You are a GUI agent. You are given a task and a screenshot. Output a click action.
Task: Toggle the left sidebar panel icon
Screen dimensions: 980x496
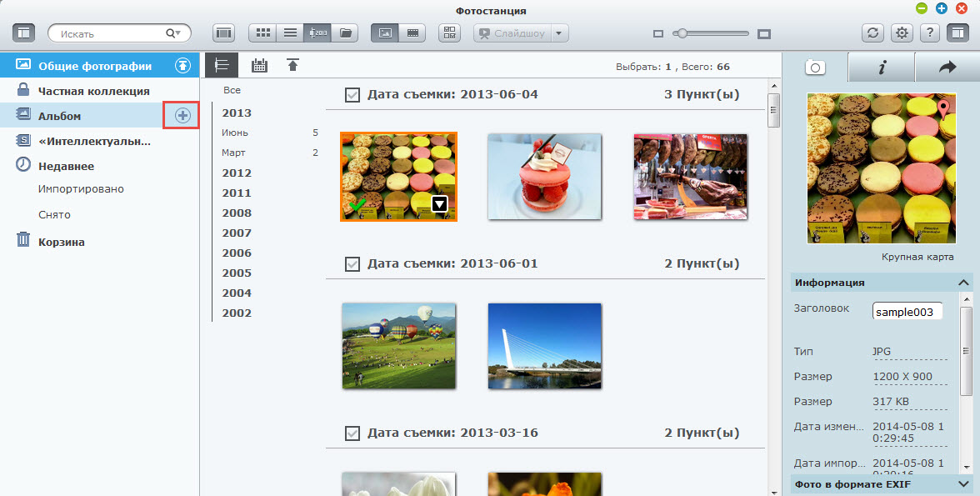pos(23,33)
